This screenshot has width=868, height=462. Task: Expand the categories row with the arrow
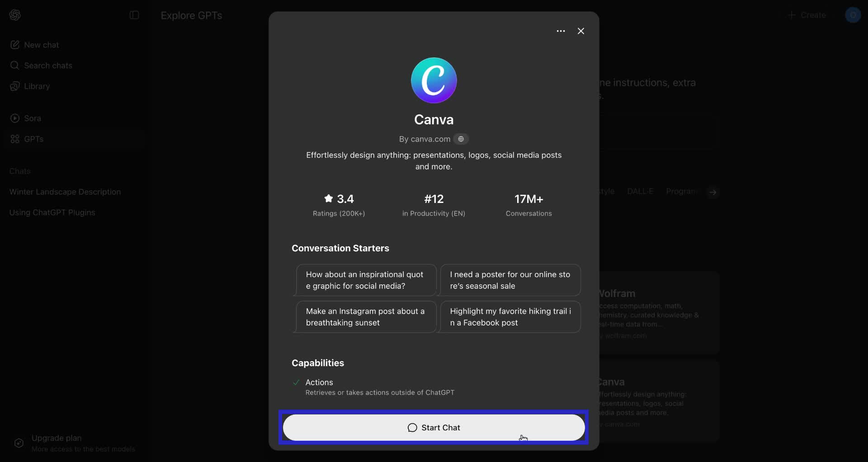tap(712, 192)
